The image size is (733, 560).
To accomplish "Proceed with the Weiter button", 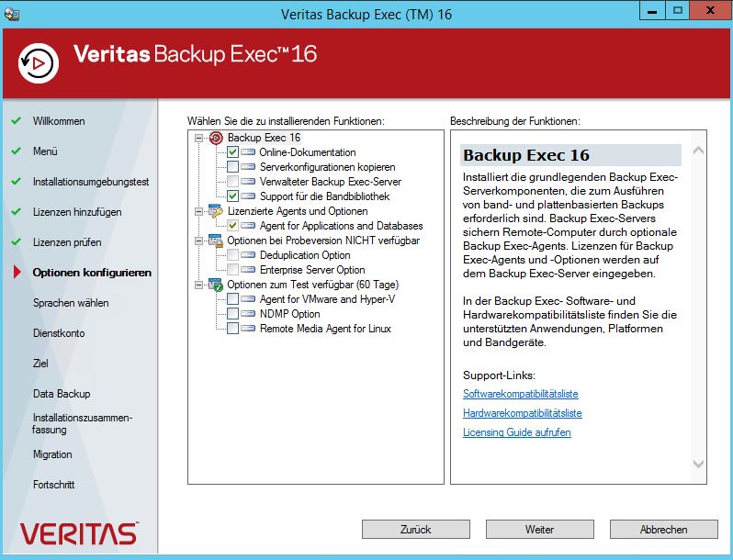I will pos(539,529).
